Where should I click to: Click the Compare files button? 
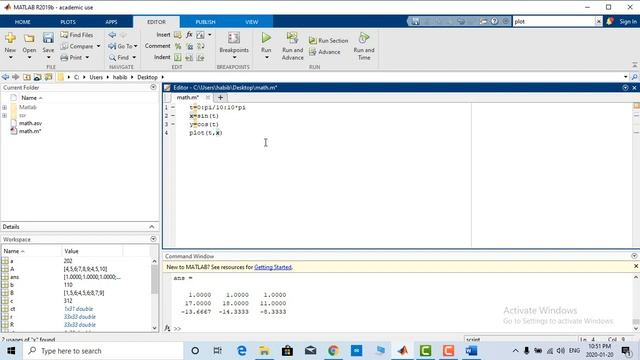(78, 46)
